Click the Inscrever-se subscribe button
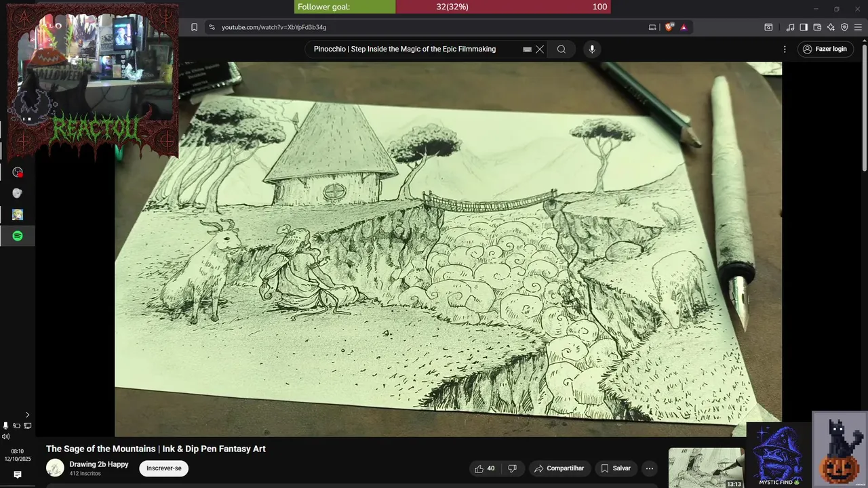868x488 pixels. pyautogui.click(x=164, y=468)
